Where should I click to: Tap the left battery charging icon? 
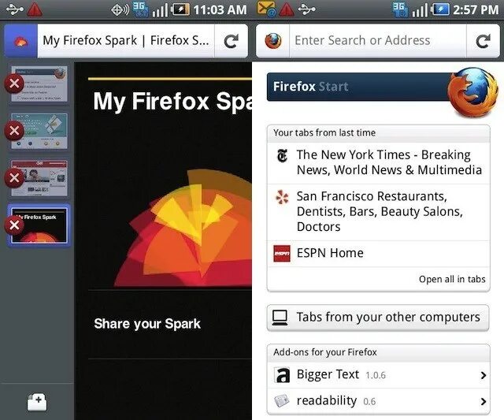(180, 9)
